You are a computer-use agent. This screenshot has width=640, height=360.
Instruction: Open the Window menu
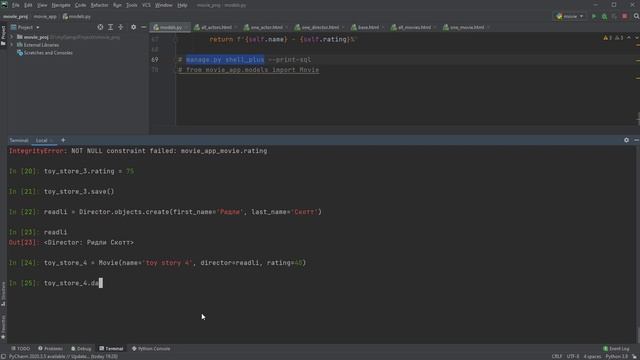(x=164, y=5)
